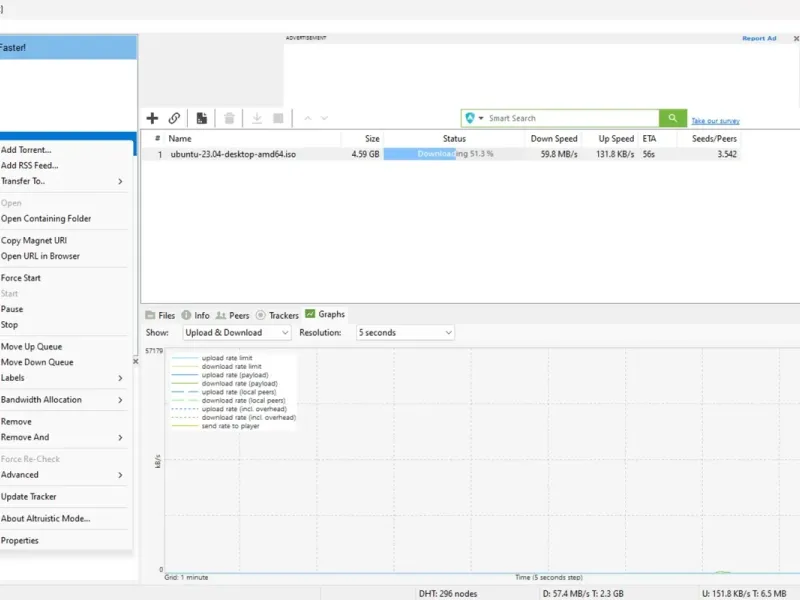Close the advertisement banner

796,38
